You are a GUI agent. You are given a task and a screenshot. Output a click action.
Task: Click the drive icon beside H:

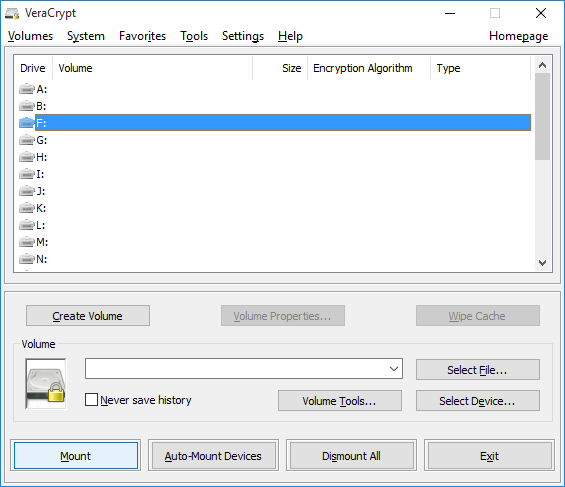pyautogui.click(x=27, y=157)
